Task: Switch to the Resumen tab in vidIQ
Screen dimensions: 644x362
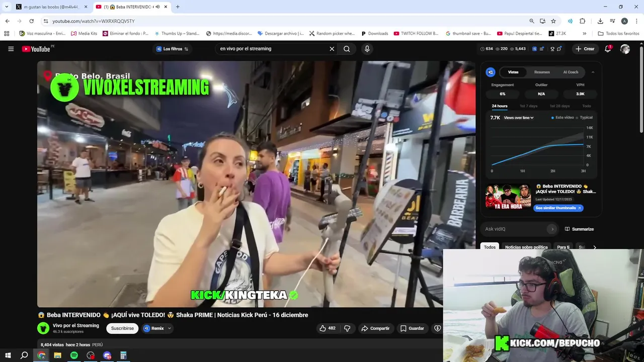Action: click(x=542, y=72)
